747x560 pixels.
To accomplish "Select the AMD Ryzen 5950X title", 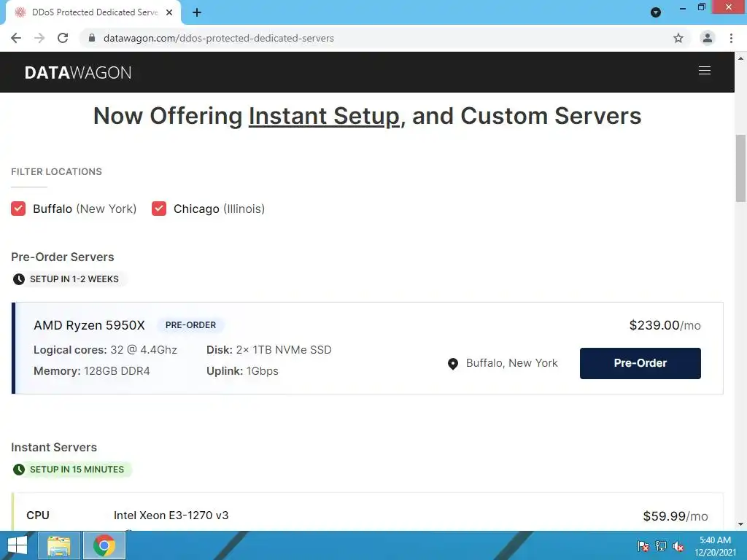I will pyautogui.click(x=89, y=325).
